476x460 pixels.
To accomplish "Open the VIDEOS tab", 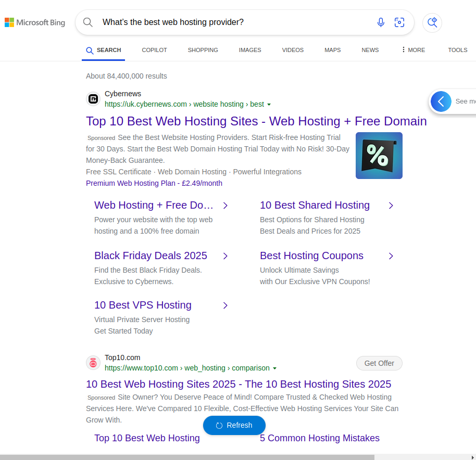I will pos(293,50).
